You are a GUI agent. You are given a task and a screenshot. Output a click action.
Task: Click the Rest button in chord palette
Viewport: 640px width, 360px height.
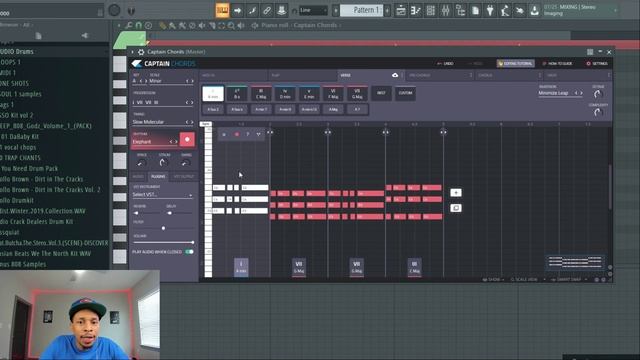point(381,93)
